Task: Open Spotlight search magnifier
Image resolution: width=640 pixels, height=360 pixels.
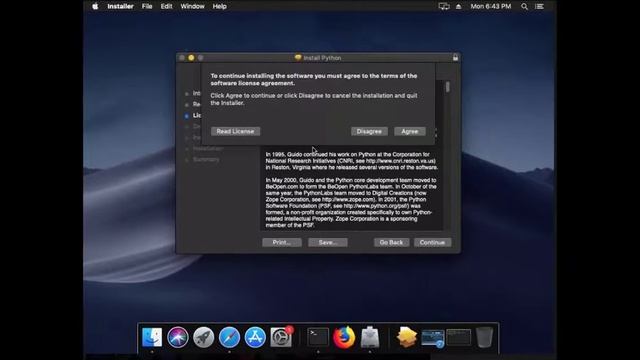Action: 524,6
